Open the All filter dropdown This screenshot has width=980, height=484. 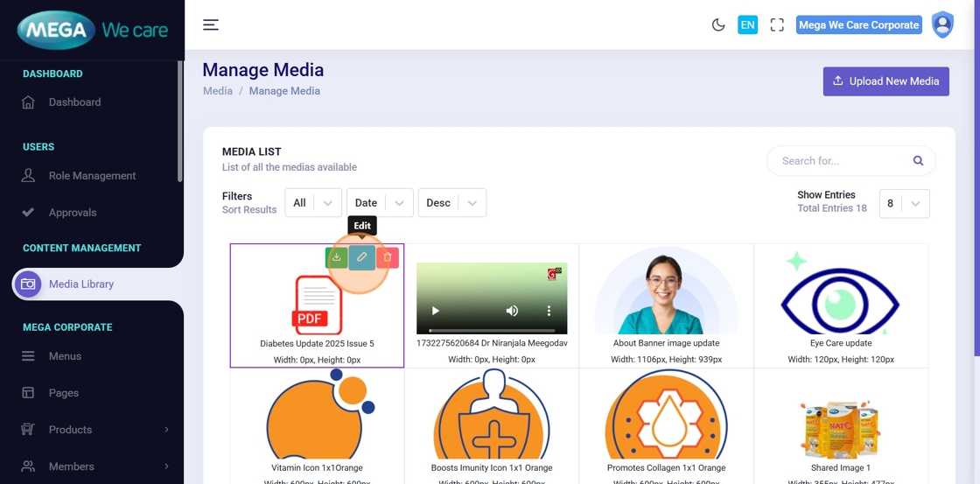(x=313, y=203)
